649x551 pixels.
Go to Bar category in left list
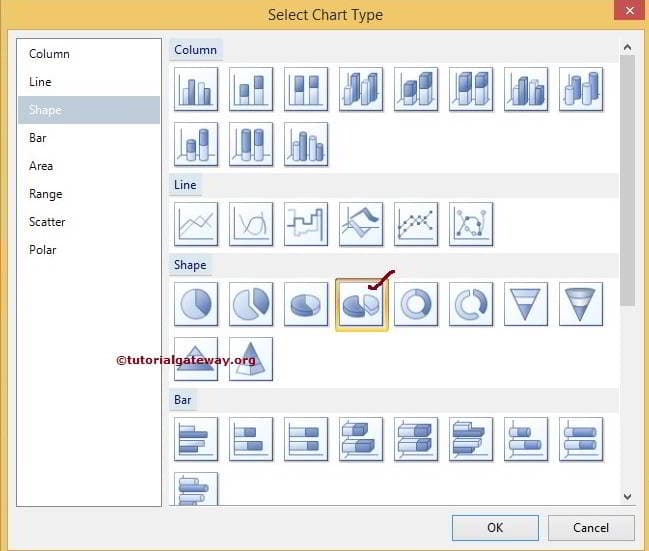pyautogui.click(x=89, y=138)
